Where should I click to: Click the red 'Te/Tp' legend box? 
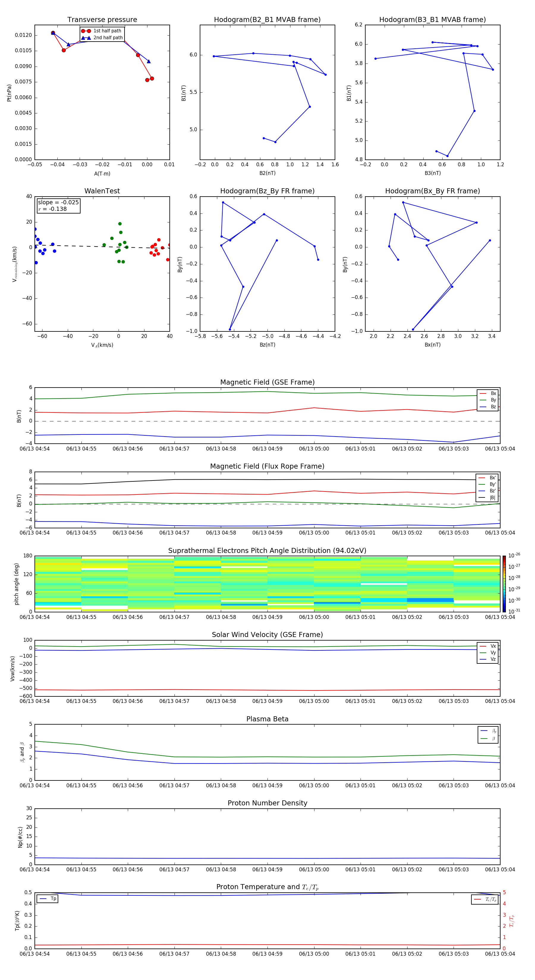click(484, 899)
